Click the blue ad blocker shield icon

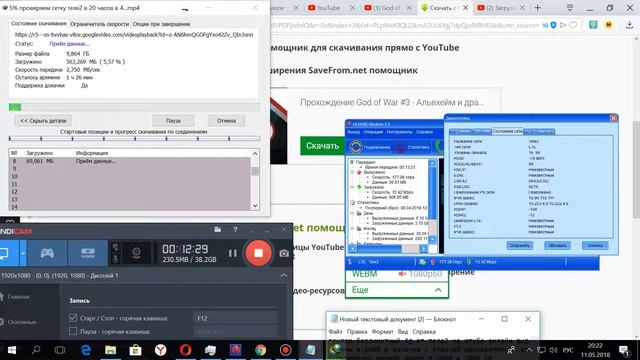[x=553, y=25]
